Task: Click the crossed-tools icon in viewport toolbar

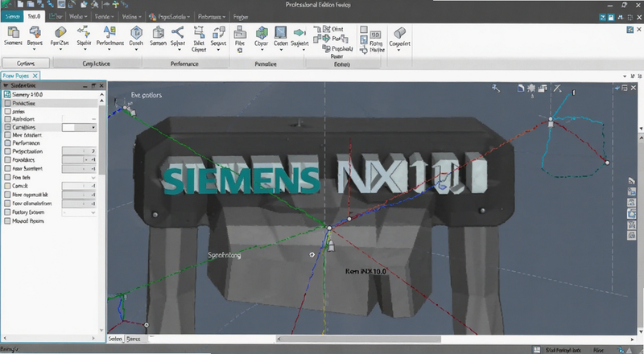Action: 557,88
